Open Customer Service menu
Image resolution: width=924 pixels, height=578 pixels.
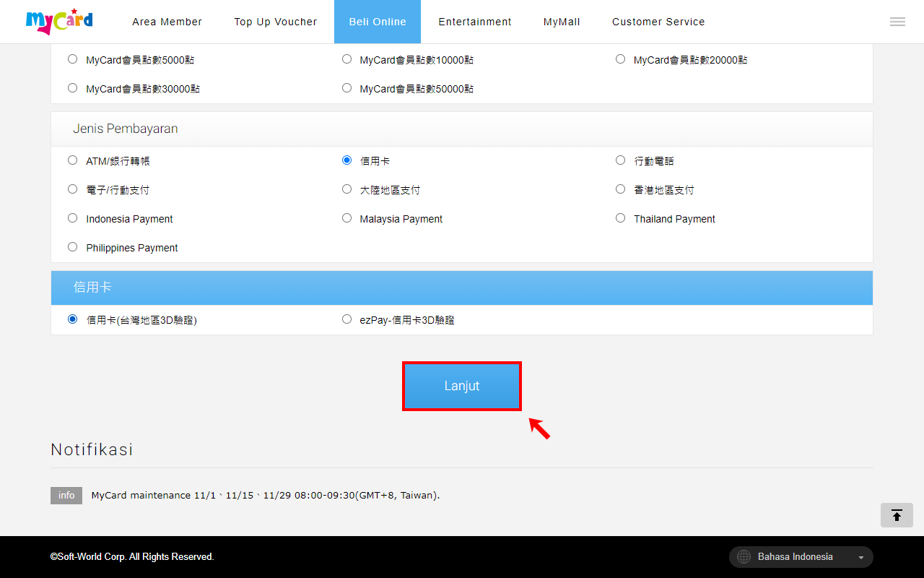tap(658, 22)
